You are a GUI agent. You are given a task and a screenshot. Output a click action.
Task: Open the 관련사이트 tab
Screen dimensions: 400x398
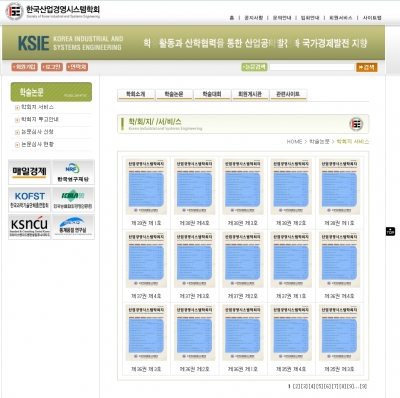(x=288, y=95)
